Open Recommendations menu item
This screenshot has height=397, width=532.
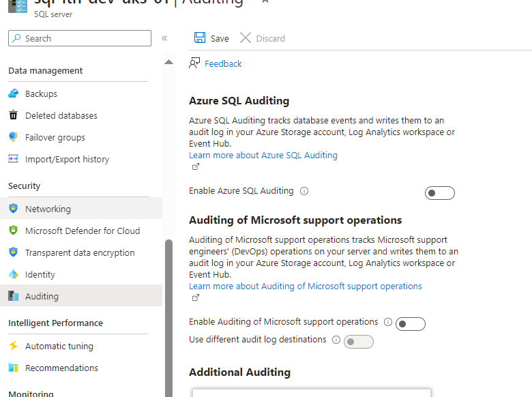(x=81, y=368)
